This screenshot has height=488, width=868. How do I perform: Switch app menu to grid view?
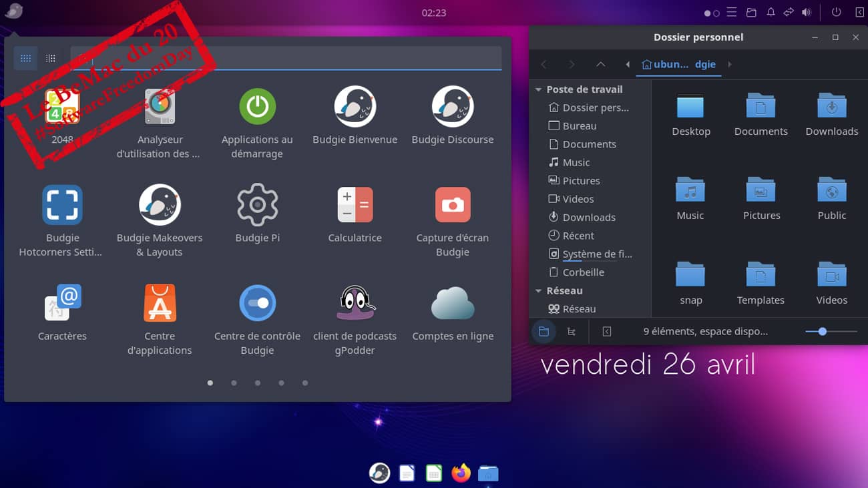tap(25, 58)
